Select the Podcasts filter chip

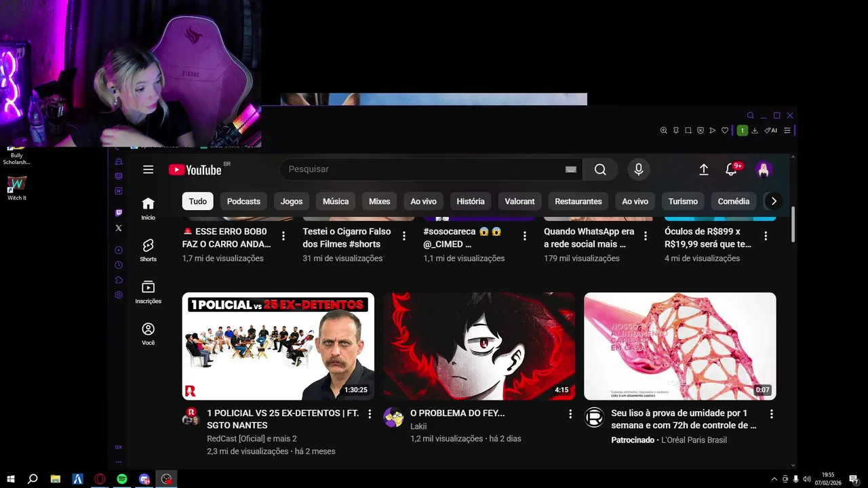coord(243,201)
